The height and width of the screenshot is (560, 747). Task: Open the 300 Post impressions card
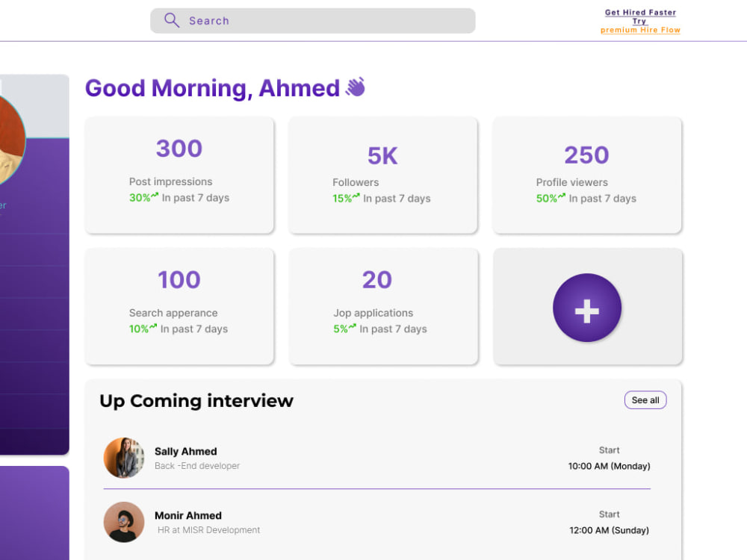tap(179, 175)
